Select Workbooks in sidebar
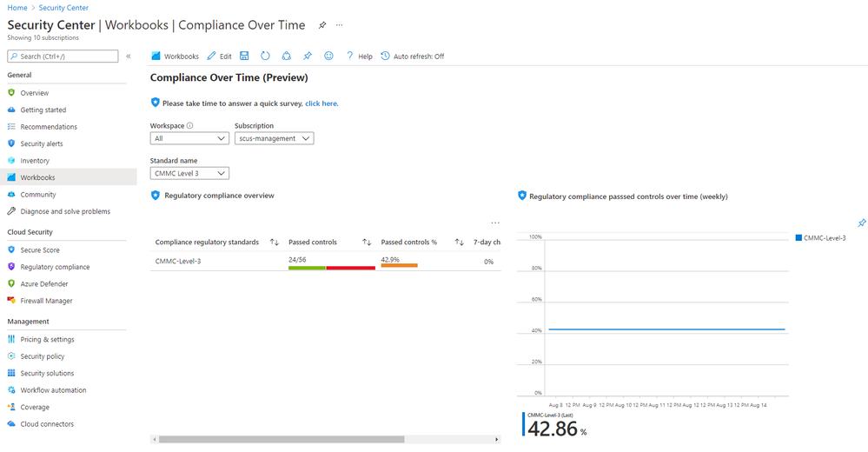The width and height of the screenshot is (868, 452). point(68,177)
